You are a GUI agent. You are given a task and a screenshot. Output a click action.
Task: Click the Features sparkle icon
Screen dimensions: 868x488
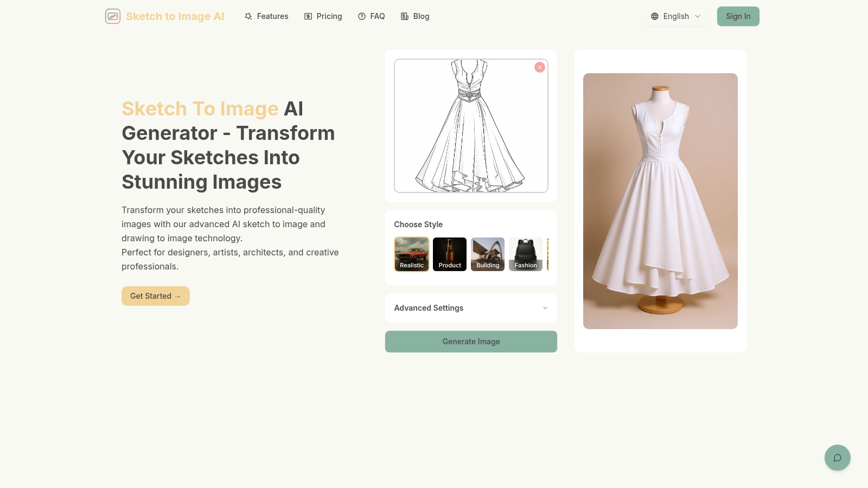tap(248, 16)
